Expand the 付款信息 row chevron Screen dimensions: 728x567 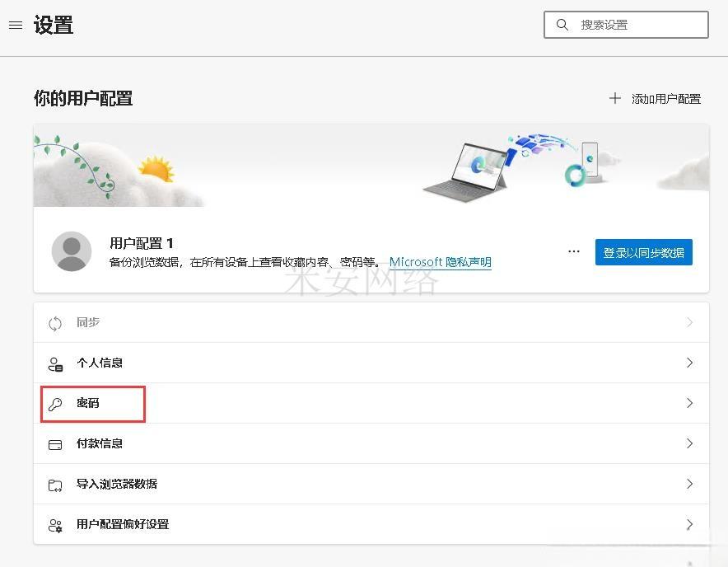pyautogui.click(x=689, y=443)
